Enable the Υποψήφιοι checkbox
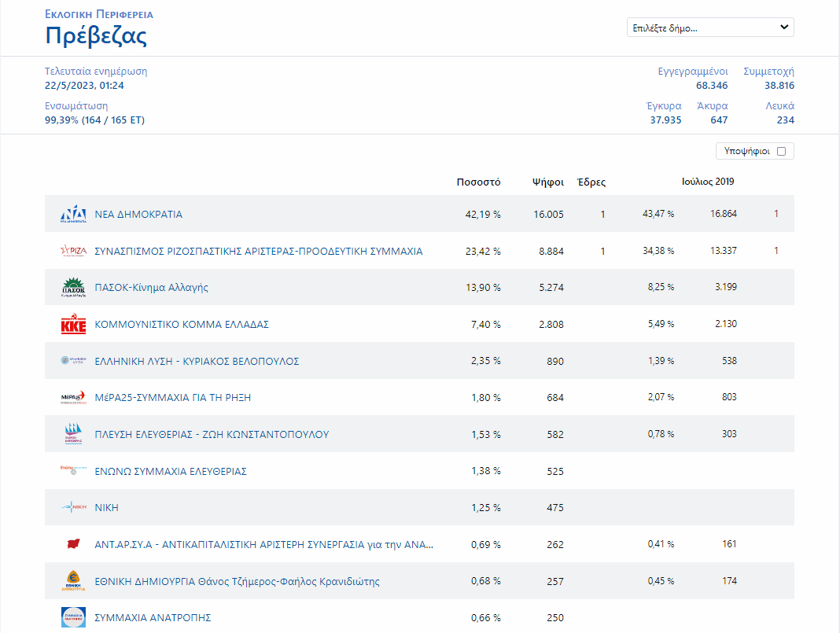 (x=781, y=151)
